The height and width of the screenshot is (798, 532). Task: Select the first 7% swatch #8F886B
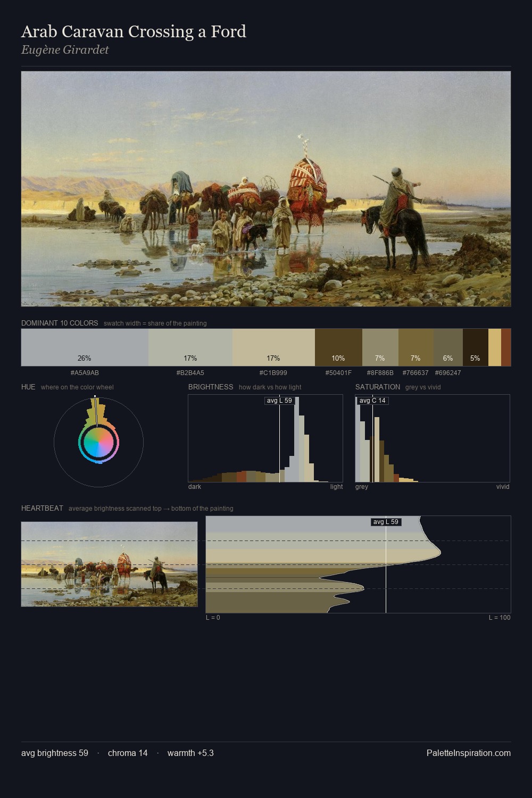380,347
